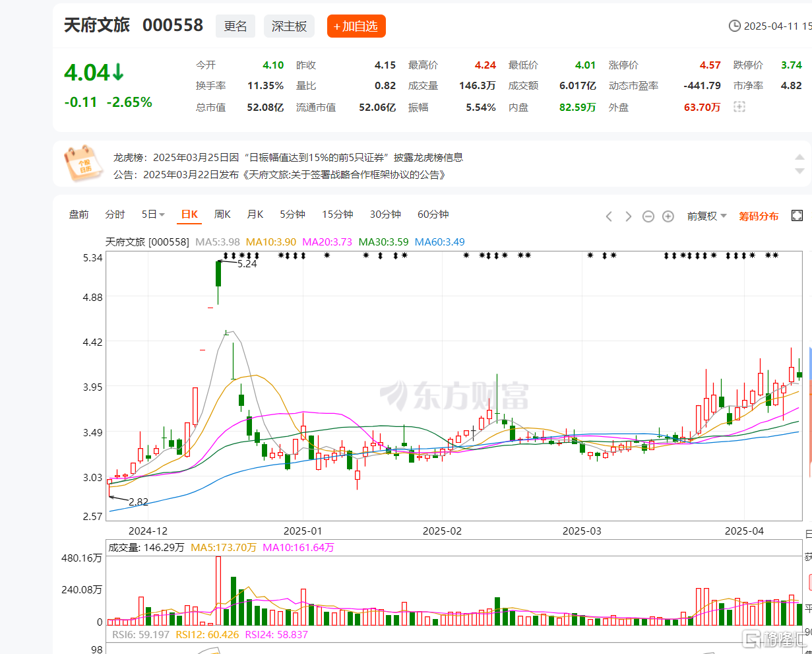The image size is (812, 654).
Task: Click the RSI12: 60.426 label
Action: [207, 635]
